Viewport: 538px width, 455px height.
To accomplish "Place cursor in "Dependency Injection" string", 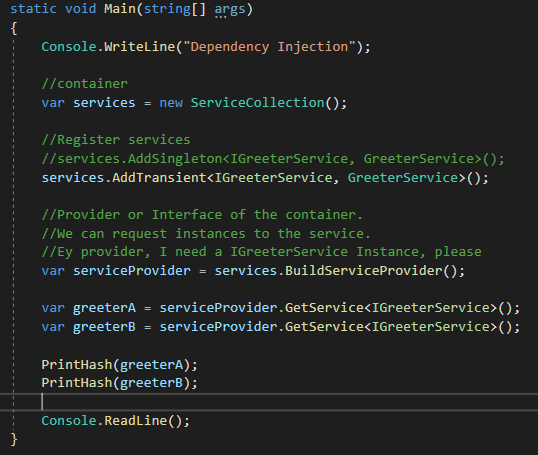I will tap(269, 47).
